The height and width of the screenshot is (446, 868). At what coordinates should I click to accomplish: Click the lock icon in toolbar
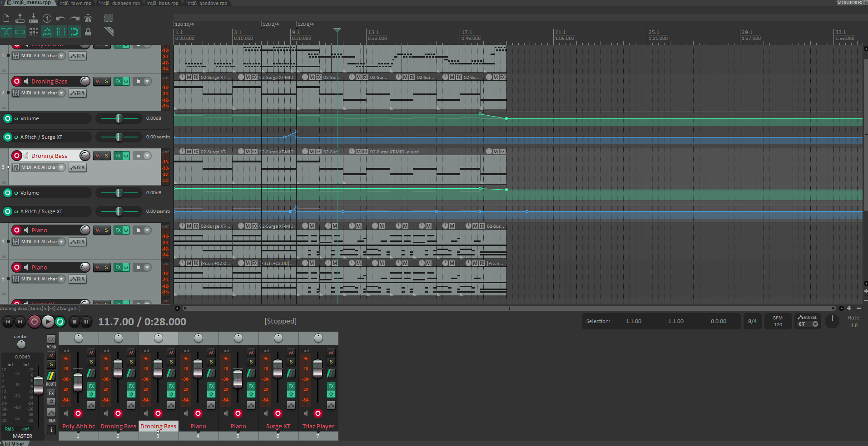pyautogui.click(x=88, y=32)
